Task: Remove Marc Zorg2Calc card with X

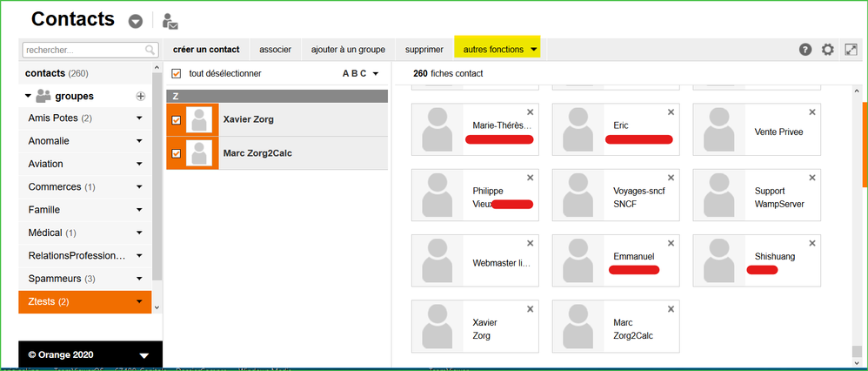Action: (x=671, y=309)
